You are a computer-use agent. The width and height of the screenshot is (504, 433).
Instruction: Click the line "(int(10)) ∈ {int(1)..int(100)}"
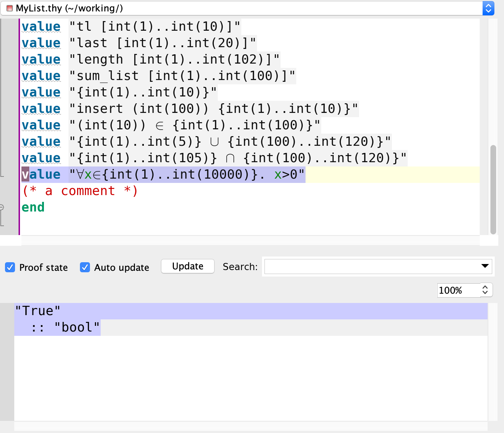(x=171, y=125)
